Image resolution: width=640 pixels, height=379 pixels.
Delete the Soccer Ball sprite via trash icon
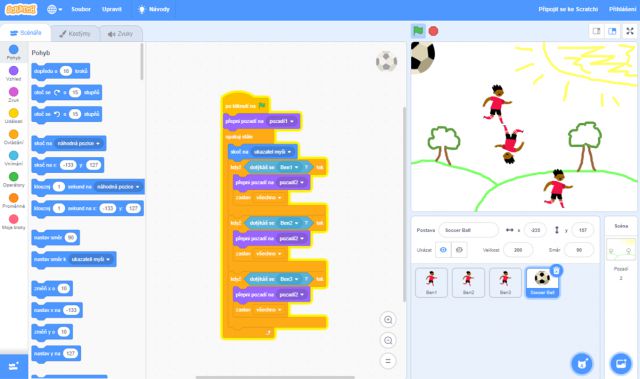[x=556, y=270]
